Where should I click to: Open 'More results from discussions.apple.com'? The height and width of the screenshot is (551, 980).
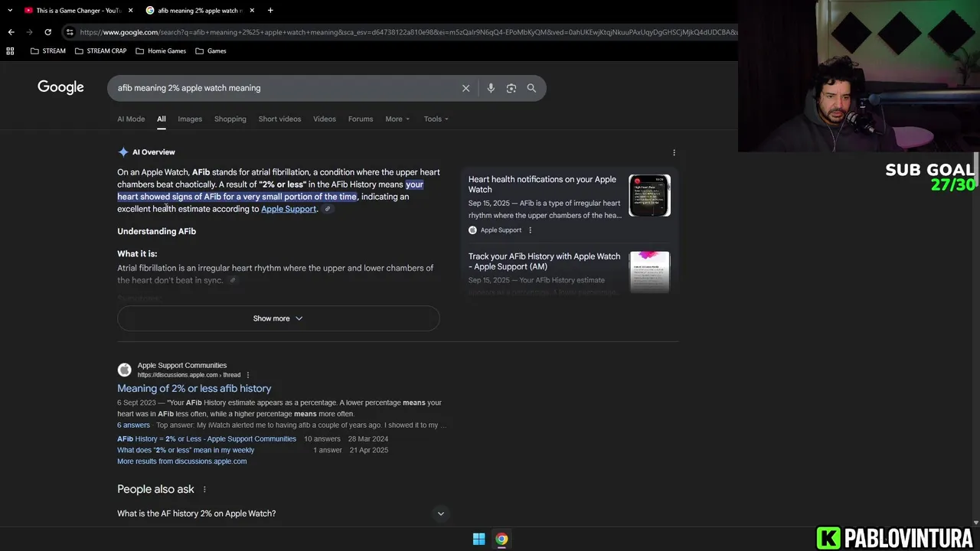[x=182, y=461]
